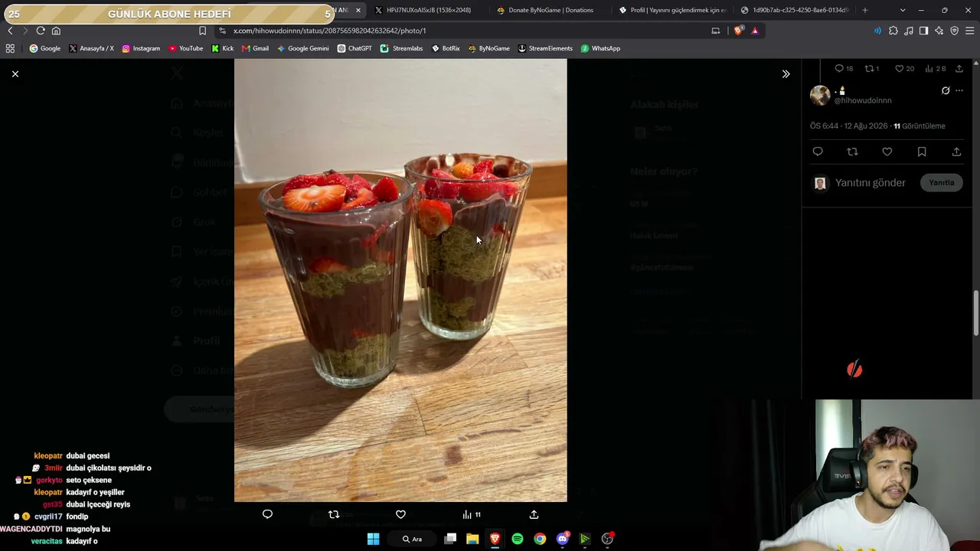Switch to the 'Donate ByNoGame | Donations' tab
Viewport: 980px width, 551px height.
[551, 10]
